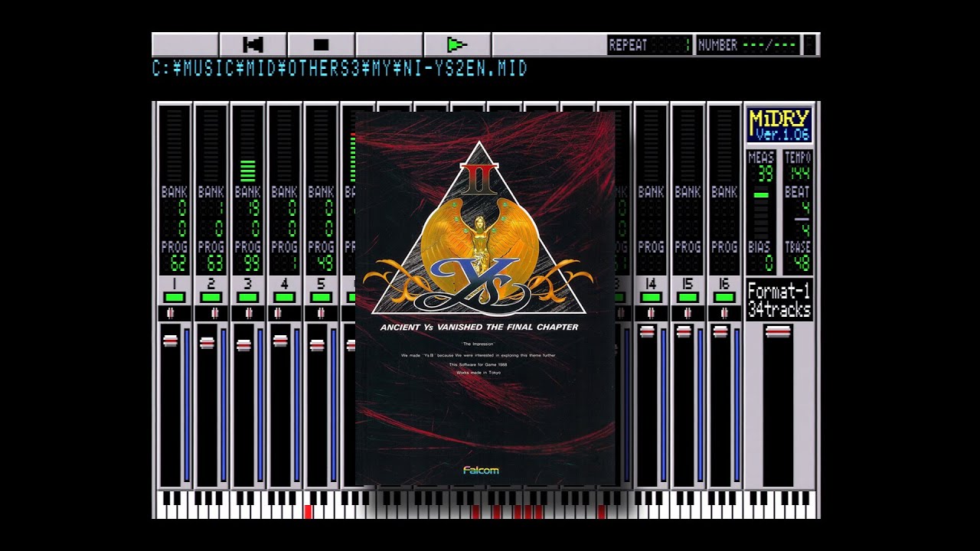Click the Format-1 34tracks info box
Viewport: 980px width, 551px height.
[779, 300]
